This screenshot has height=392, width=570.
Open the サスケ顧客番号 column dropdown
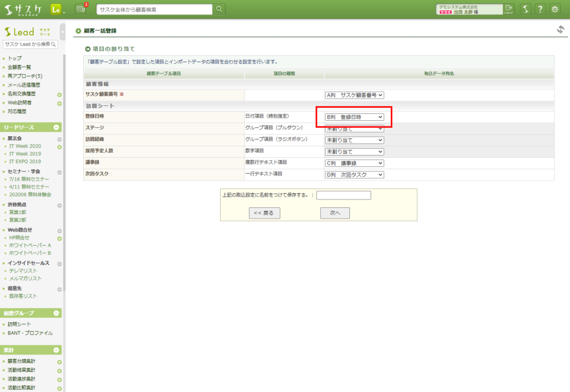click(x=355, y=96)
